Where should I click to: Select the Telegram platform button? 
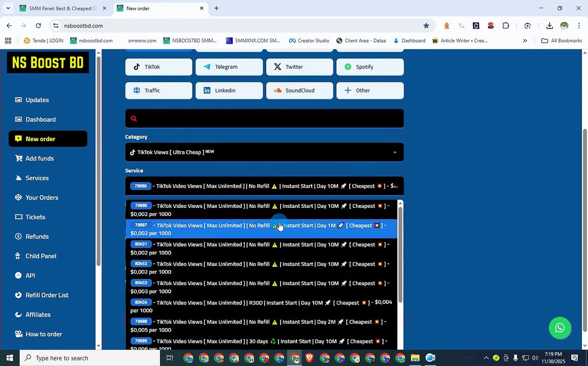tap(229, 67)
